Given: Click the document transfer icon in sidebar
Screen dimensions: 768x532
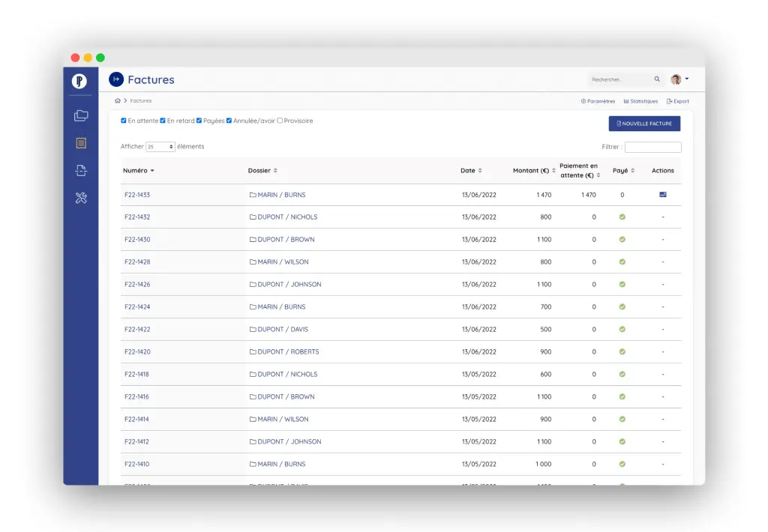Looking at the screenshot, I should coord(81,171).
